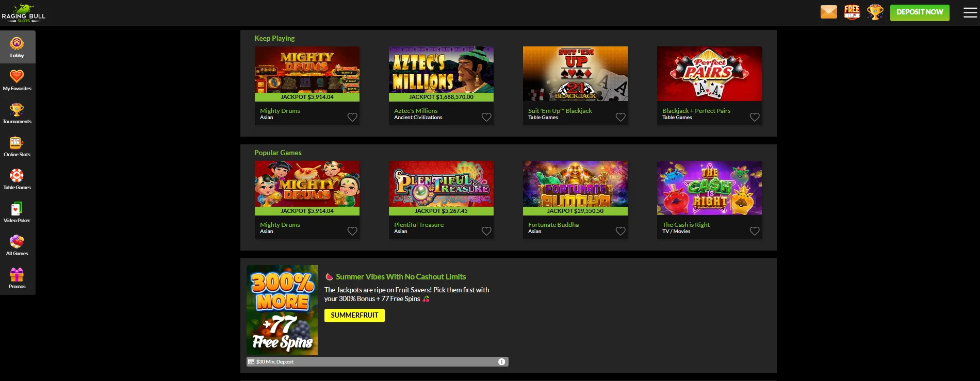The width and height of the screenshot is (980, 381).
Task: Click the DEPOSIT NOW button
Action: pyautogui.click(x=920, y=12)
